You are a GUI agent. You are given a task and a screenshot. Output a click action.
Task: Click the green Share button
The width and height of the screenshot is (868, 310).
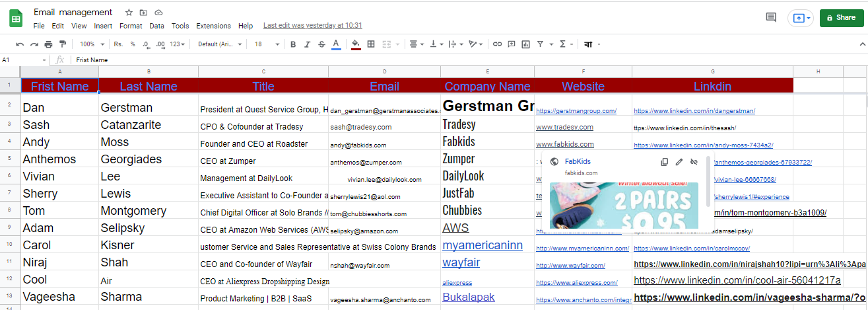pos(841,18)
